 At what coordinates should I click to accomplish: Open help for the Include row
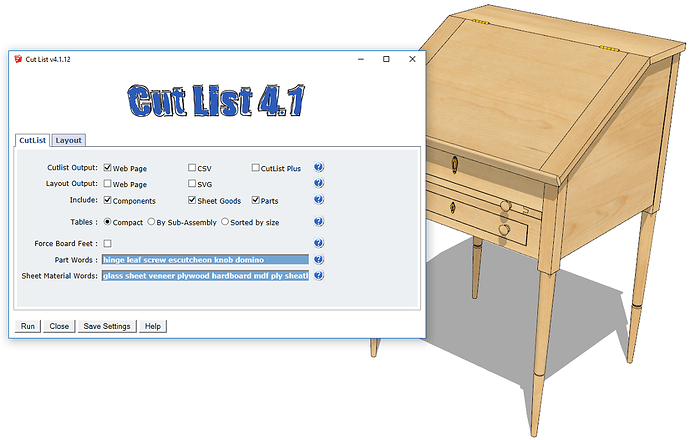tap(319, 200)
